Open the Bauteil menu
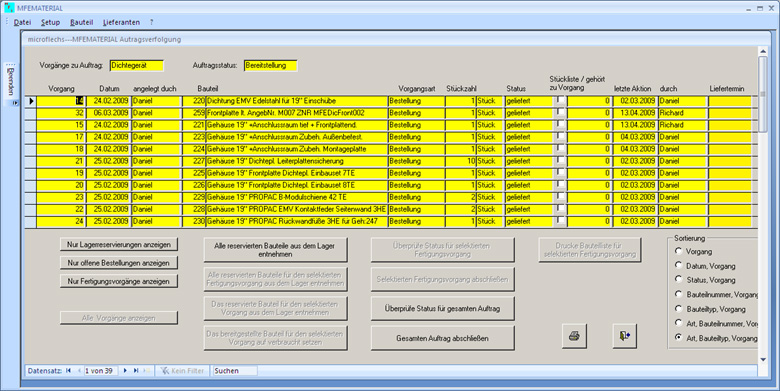Image resolution: width=780 pixels, height=391 pixels. tap(82, 22)
